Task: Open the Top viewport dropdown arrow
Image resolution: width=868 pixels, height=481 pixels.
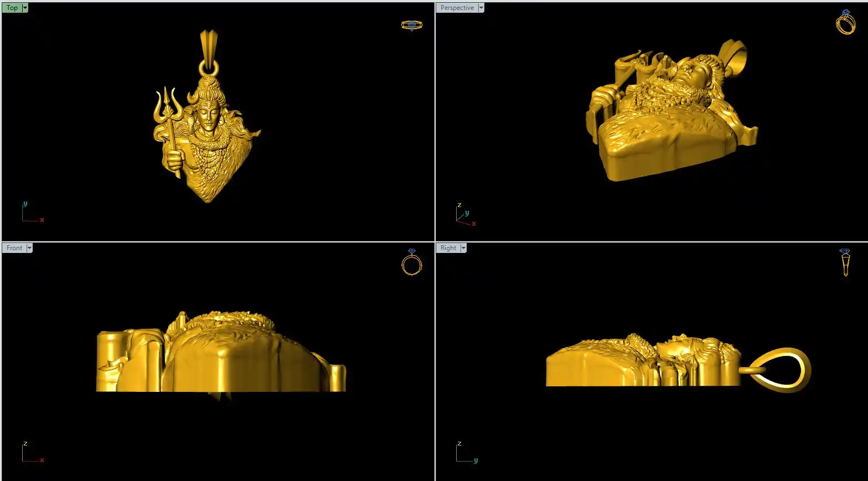Action: [x=25, y=8]
